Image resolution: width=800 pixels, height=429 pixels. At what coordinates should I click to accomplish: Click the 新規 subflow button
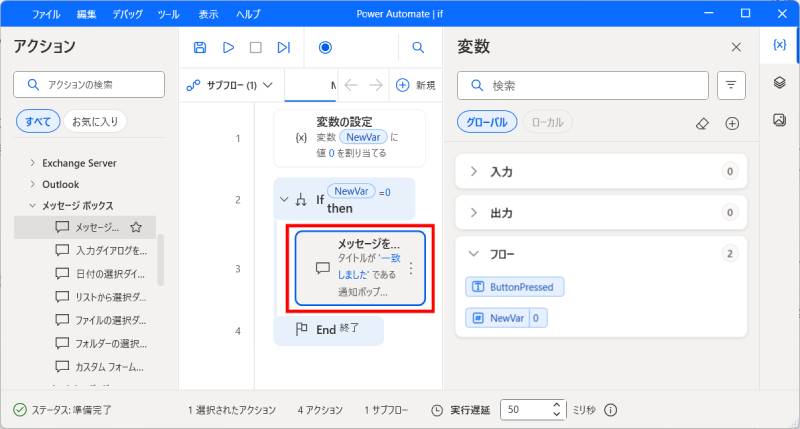tap(415, 85)
